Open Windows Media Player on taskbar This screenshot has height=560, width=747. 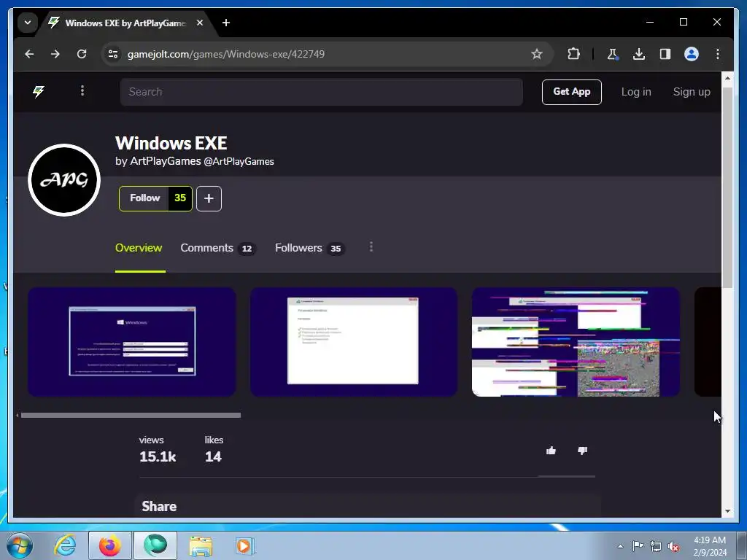click(x=245, y=546)
